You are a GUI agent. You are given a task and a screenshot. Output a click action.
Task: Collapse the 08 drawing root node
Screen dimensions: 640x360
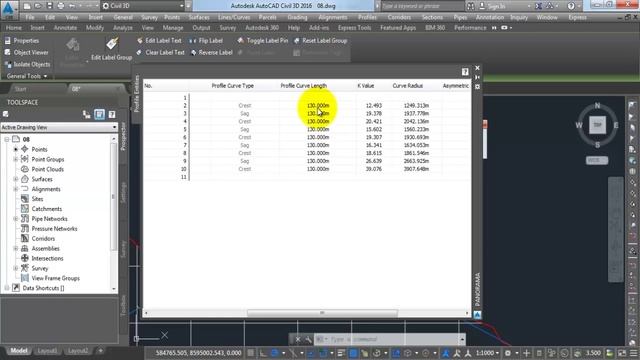pyautogui.click(x=7, y=140)
